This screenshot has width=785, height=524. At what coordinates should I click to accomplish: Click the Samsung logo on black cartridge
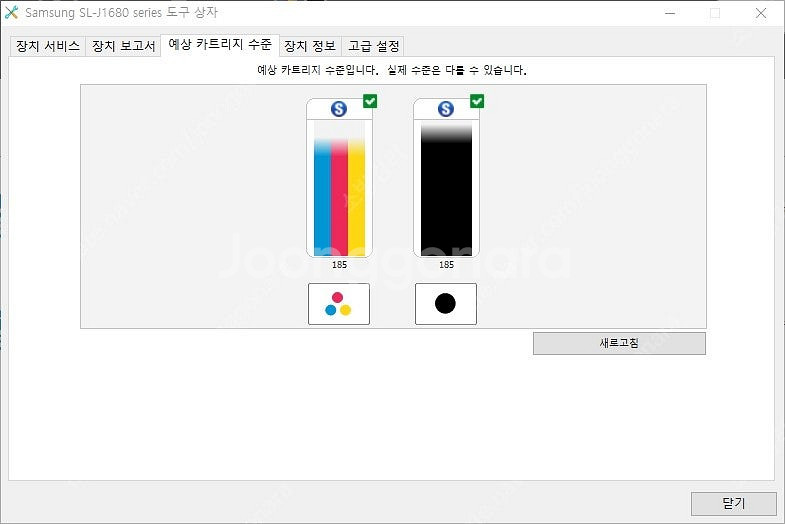[x=446, y=109]
